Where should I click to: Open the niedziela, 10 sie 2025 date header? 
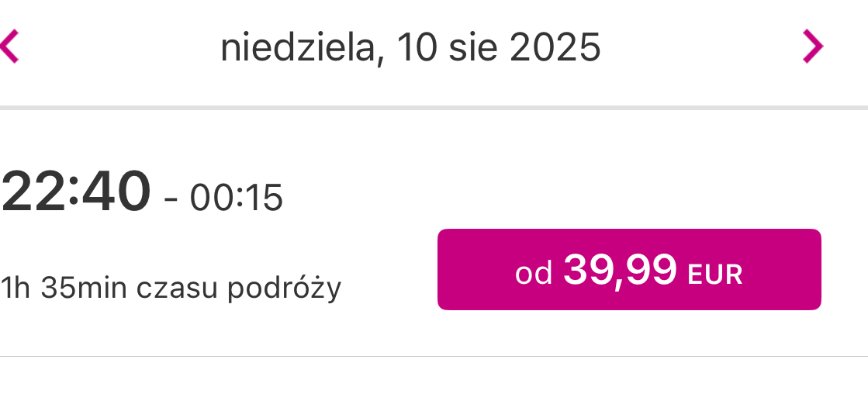coord(410,47)
